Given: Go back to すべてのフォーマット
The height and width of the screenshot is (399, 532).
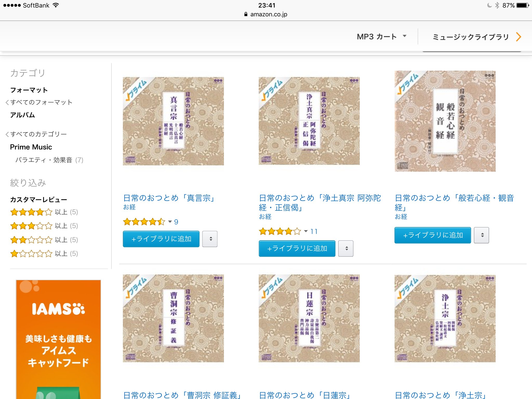Looking at the screenshot, I should click(x=39, y=102).
